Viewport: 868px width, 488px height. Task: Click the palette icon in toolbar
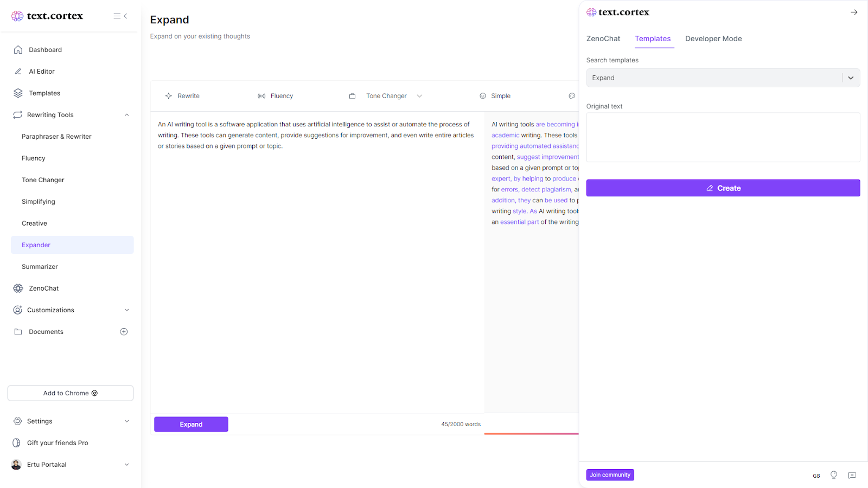pyautogui.click(x=572, y=96)
